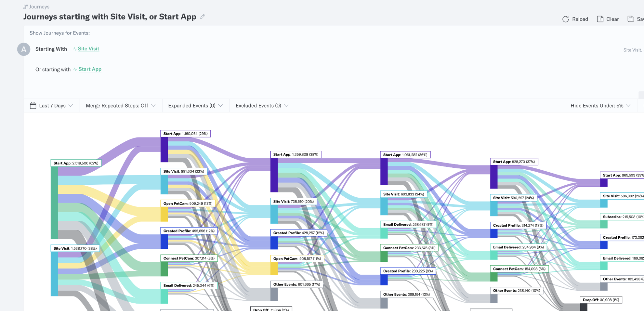Click the Save disk icon
This screenshot has width=644, height=311.
click(x=630, y=19)
